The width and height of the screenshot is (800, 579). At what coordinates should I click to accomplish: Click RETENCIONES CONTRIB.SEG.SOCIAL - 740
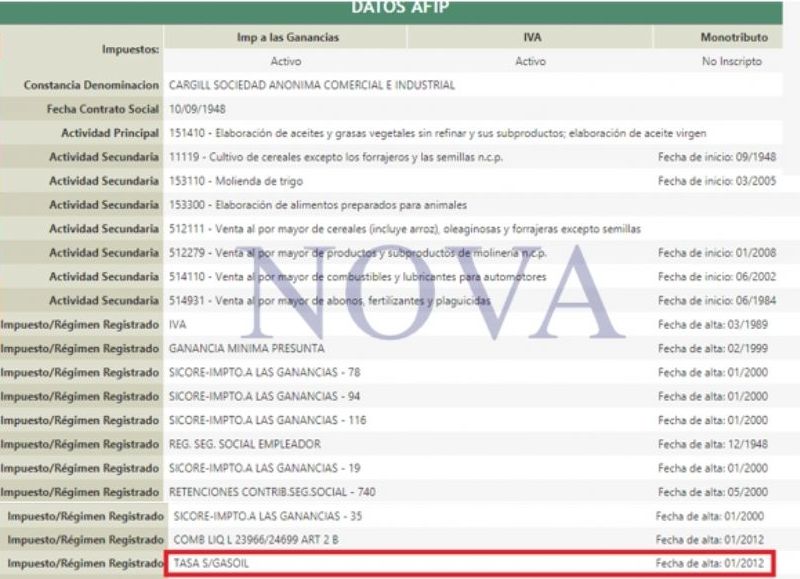[x=272, y=493]
